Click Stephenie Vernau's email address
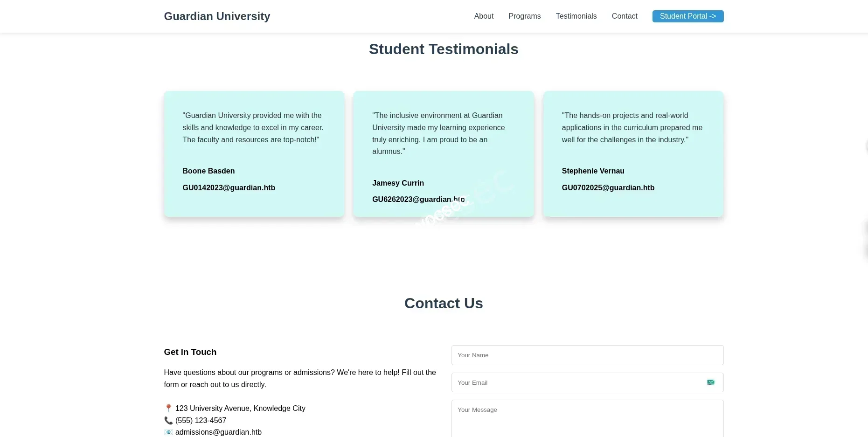868x437 pixels. click(x=608, y=188)
